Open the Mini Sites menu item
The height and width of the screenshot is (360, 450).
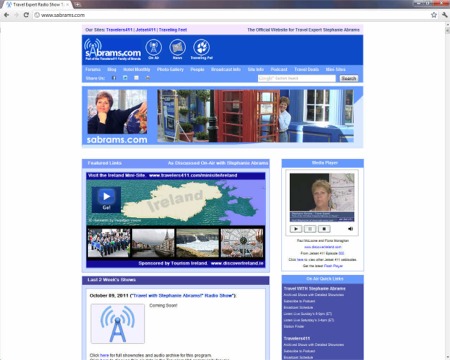335,69
